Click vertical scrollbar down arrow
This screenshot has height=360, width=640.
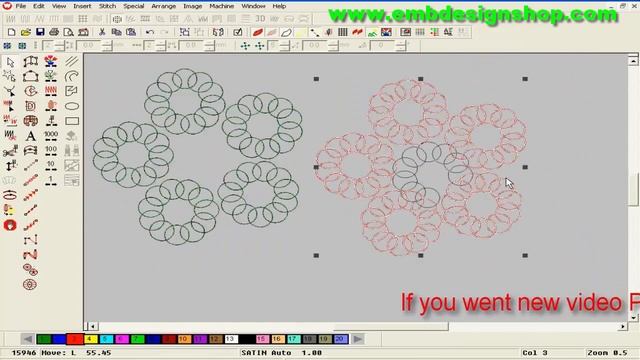[633, 317]
